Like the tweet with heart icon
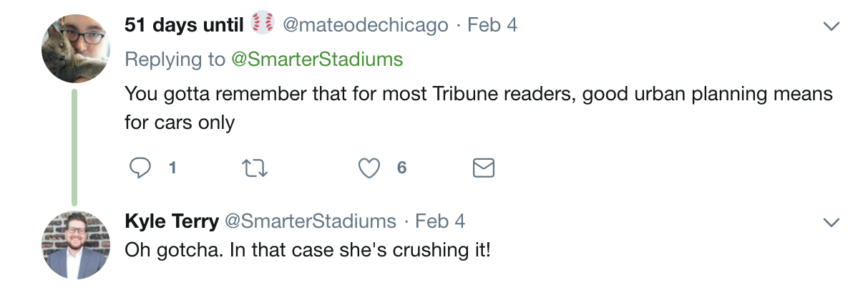868x293 pixels. click(x=369, y=168)
